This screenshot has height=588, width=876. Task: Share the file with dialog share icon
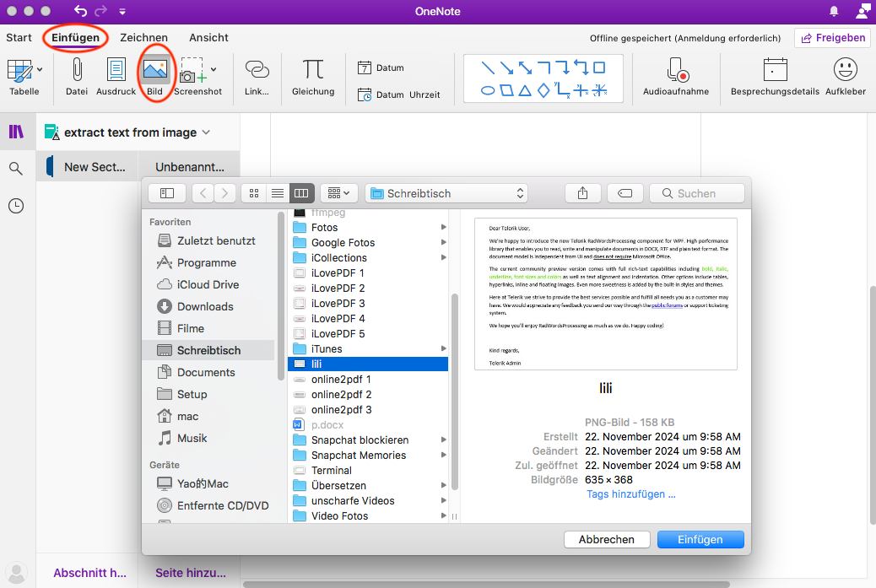coord(582,193)
